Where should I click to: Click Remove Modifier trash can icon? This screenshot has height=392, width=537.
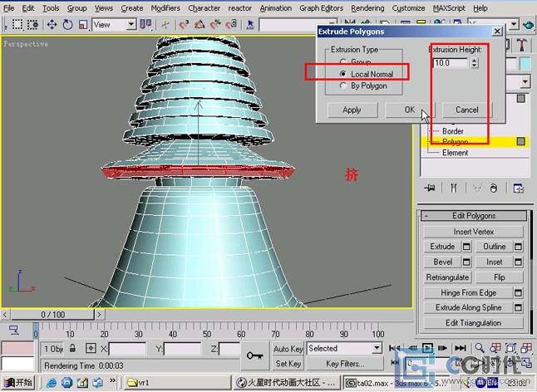(x=494, y=188)
